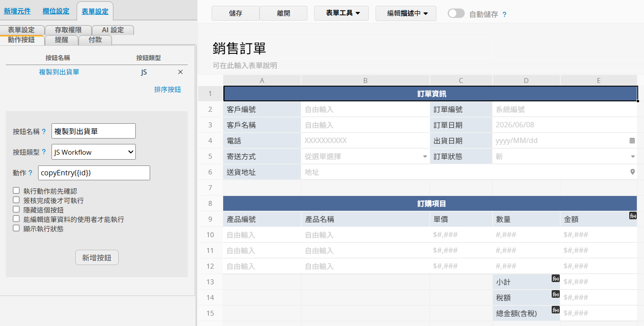This screenshot has width=644, height=326.
Task: Click the 總金額(含稅) label cell
Action: coord(526,313)
